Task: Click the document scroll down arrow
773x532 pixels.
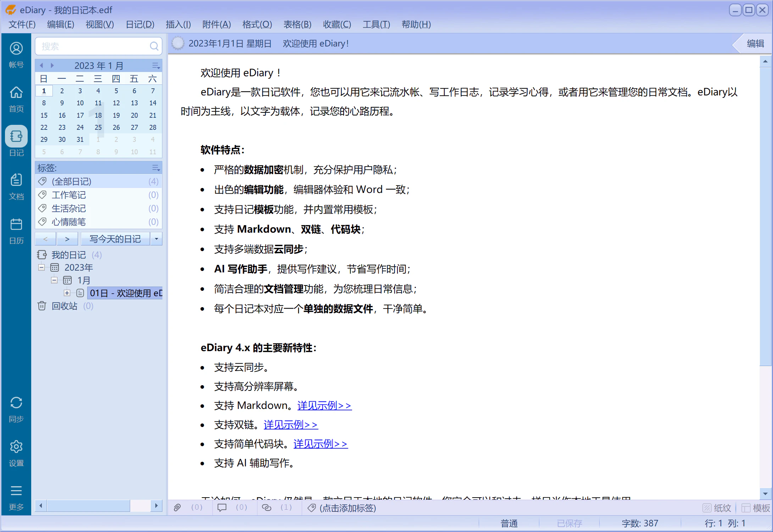Action: click(x=765, y=493)
